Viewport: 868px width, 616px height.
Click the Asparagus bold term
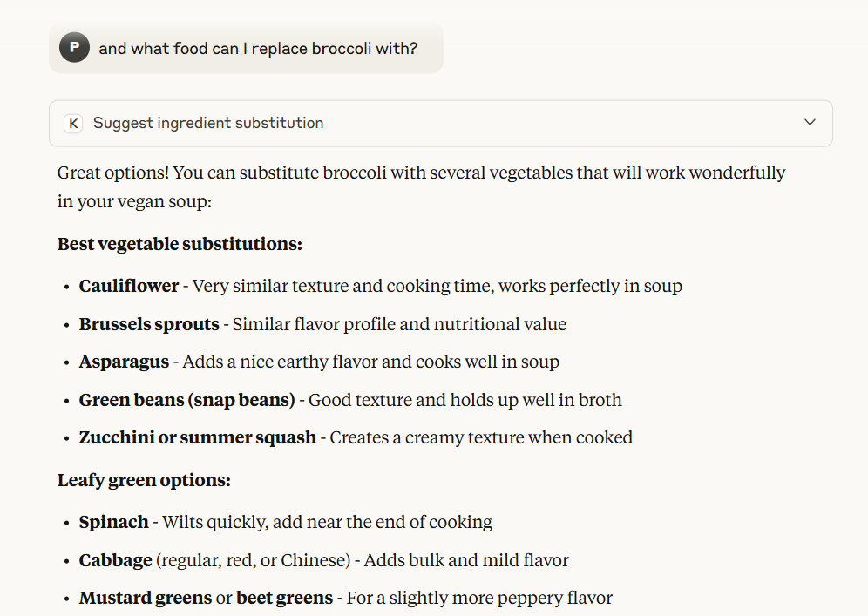point(124,362)
